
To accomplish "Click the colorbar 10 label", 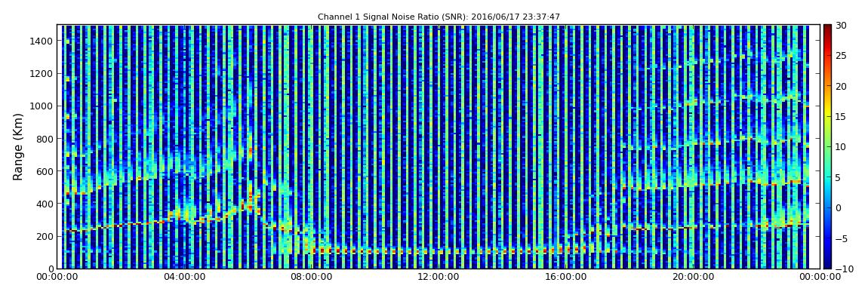I will pos(842,147).
